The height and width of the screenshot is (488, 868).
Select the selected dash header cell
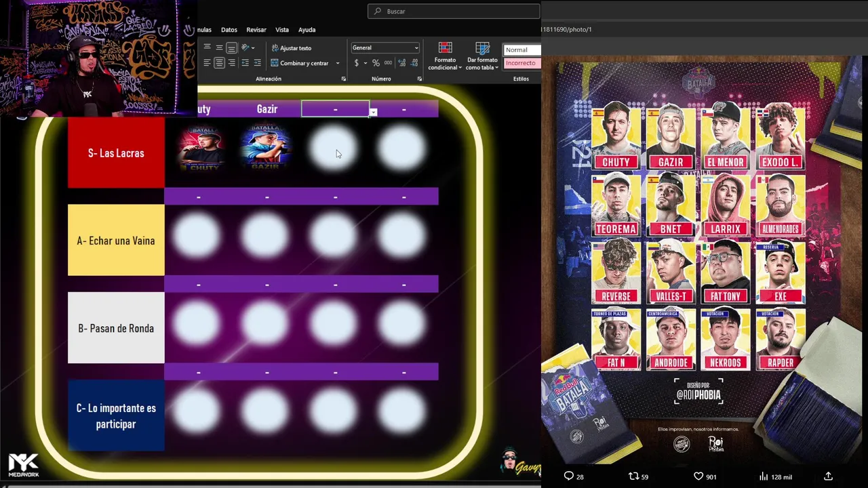[x=335, y=109]
